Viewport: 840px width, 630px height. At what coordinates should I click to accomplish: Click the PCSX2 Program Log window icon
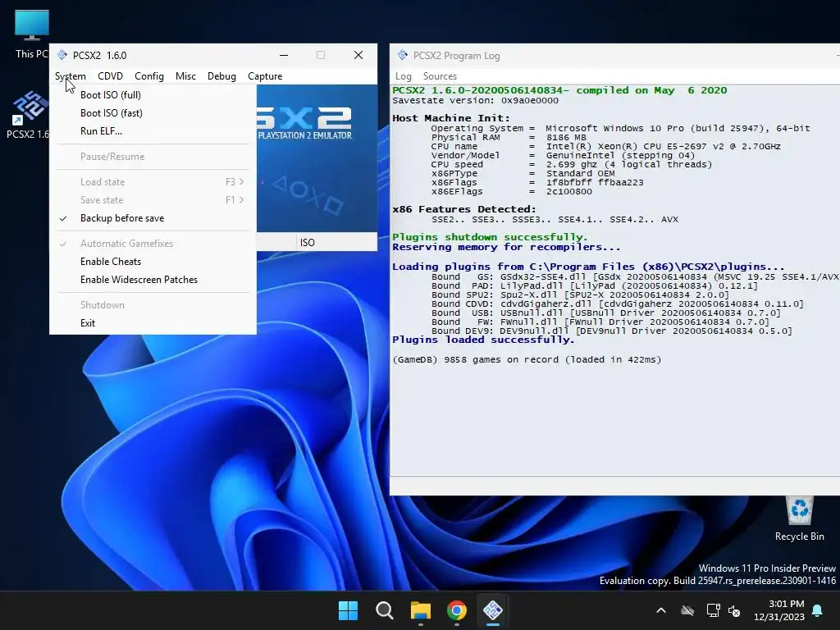click(402, 55)
